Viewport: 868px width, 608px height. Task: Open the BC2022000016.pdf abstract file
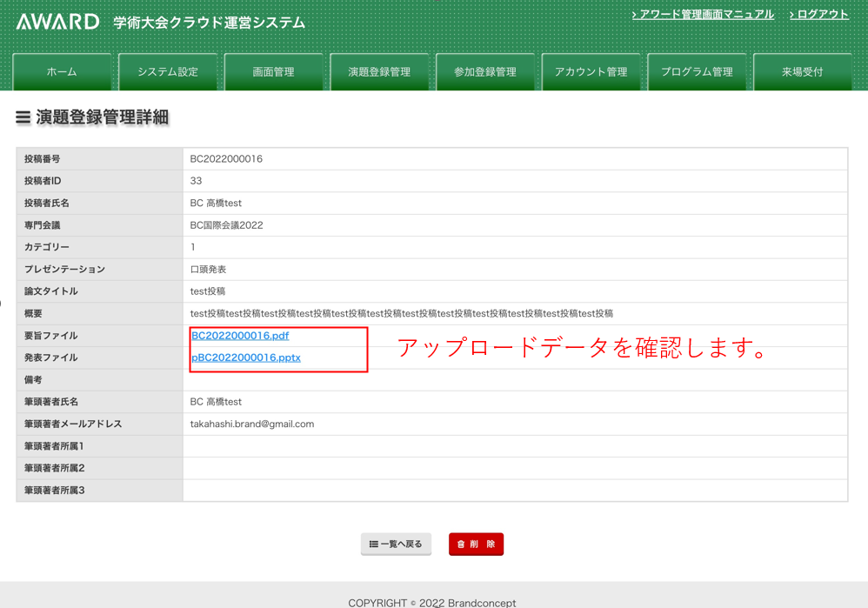coord(240,336)
